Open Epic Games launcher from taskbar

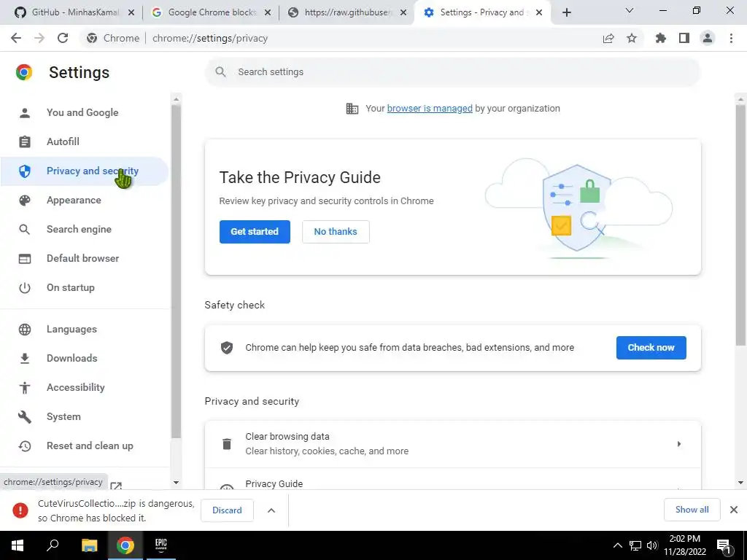(161, 545)
